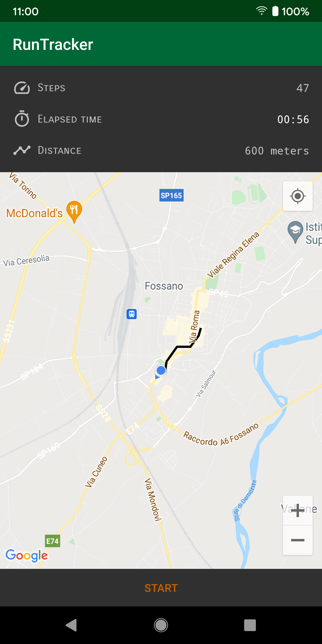
Task: Tap the 600 meters distance value
Action: (x=277, y=151)
